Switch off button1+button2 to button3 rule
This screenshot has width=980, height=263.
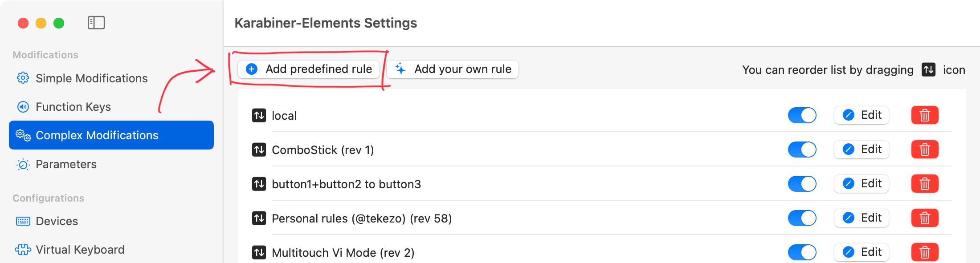[x=802, y=184]
